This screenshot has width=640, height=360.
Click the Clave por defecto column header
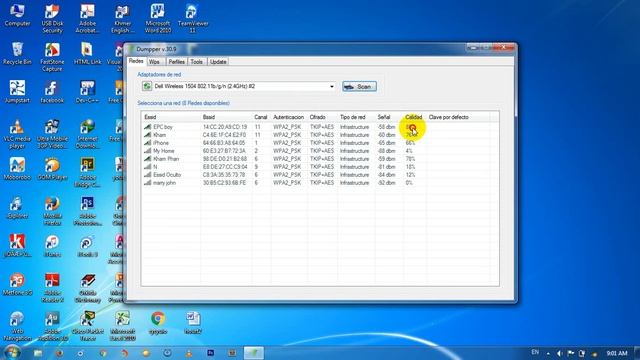pos(458,117)
